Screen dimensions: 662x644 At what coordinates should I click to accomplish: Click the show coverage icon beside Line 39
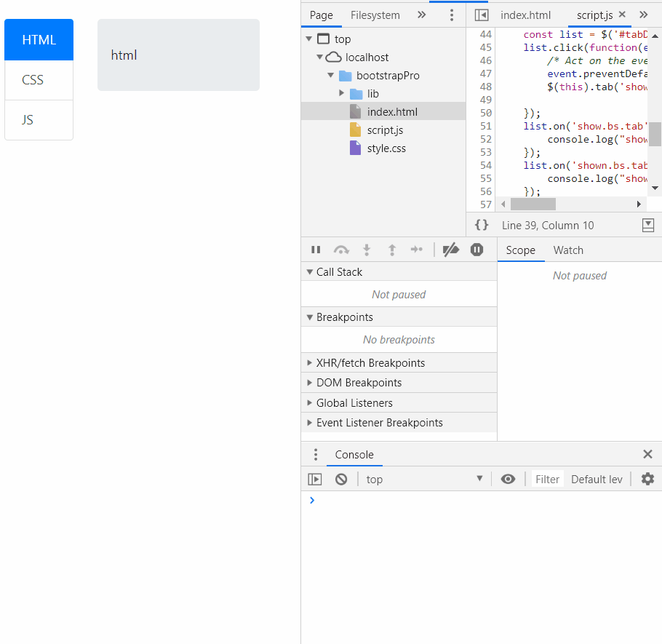tap(647, 225)
